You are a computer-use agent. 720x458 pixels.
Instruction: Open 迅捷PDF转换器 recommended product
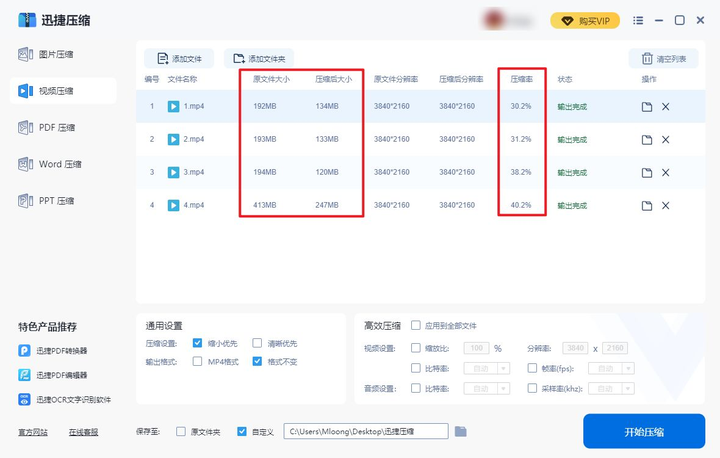point(53,351)
